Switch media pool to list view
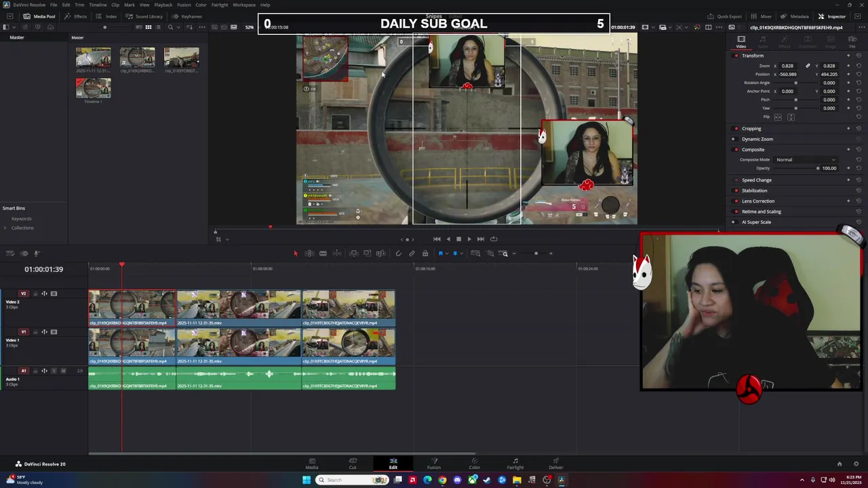Viewport: 868px width, 488px height. [159, 27]
